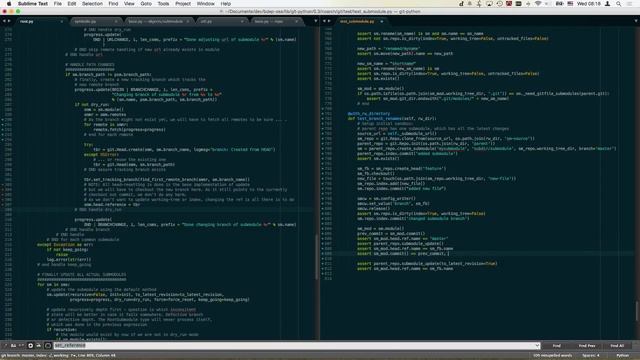This screenshot has height=360, width=640.
Task: Open the Sublime Text application menu
Action: coord(33,4)
